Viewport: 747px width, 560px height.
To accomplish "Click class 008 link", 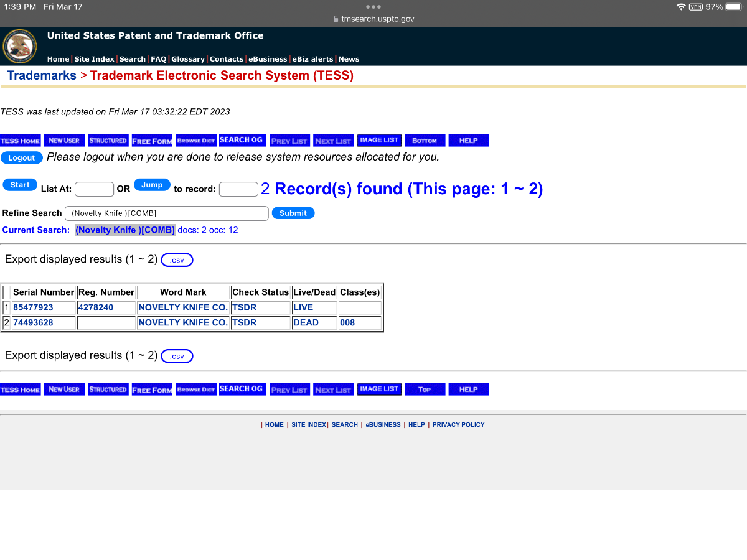I will coord(347,322).
